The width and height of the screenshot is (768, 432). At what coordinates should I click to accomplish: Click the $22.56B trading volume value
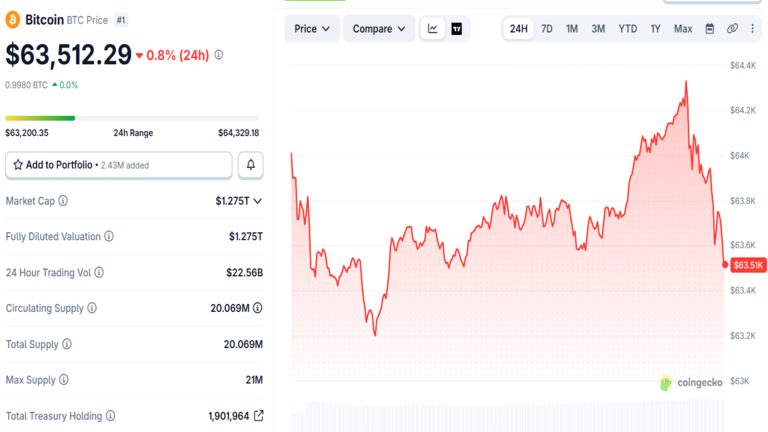click(x=244, y=272)
